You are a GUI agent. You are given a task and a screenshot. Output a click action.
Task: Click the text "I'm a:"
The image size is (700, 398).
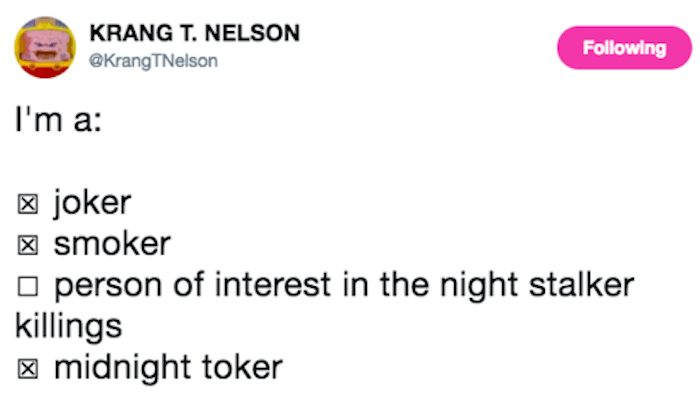[x=58, y=119]
